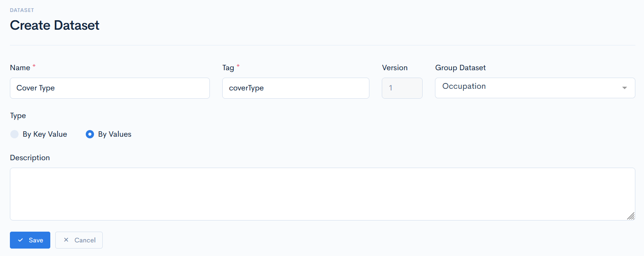Click the DATASET breadcrumb label
Screen dimensions: 644x256
(x=21, y=10)
